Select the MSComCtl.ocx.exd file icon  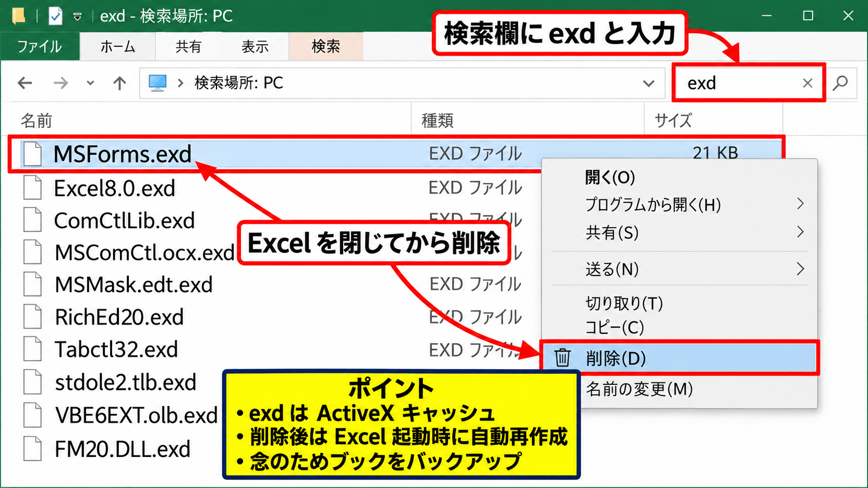click(x=32, y=252)
